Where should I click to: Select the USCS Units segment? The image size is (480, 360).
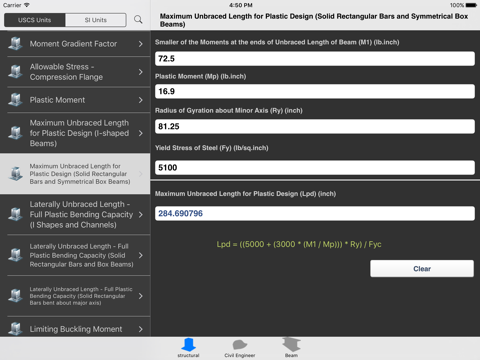[x=35, y=20]
